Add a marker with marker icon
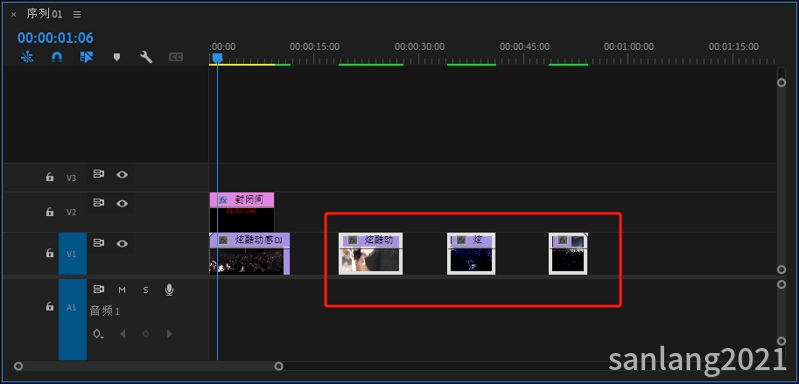The image size is (799, 384). pyautogui.click(x=117, y=57)
